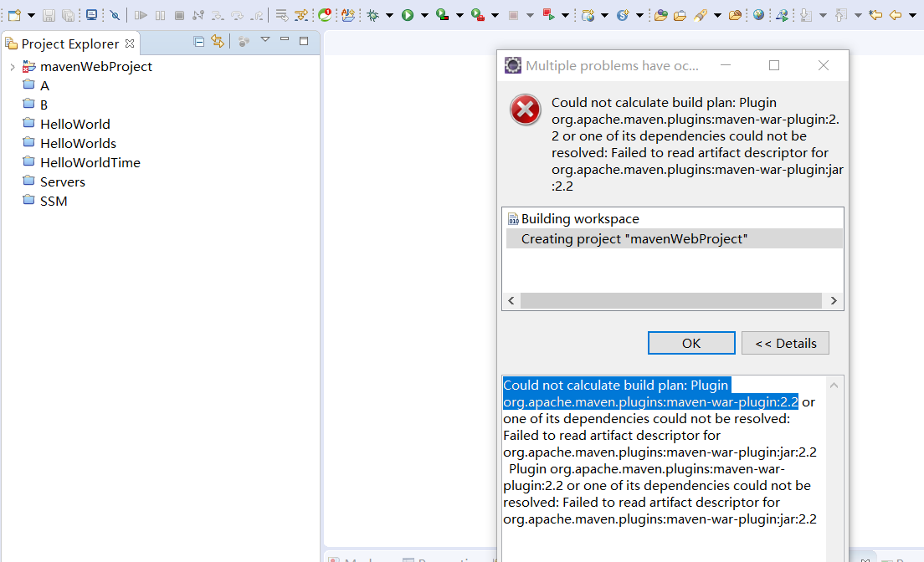Click the Open Type folder icon
The width and height of the screenshot is (924, 562).
click(x=660, y=15)
